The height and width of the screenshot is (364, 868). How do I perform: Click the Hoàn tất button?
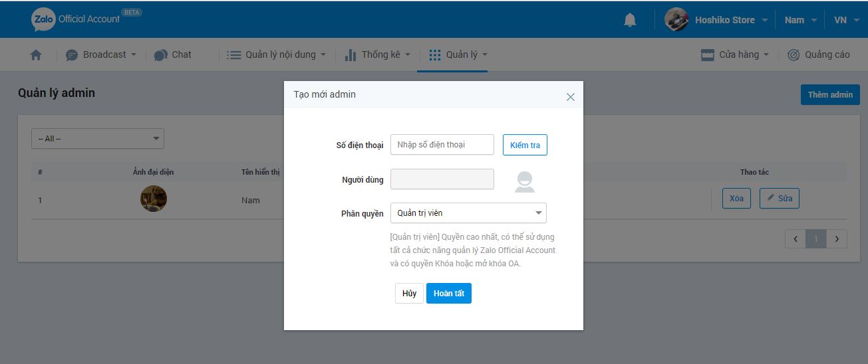pos(449,293)
